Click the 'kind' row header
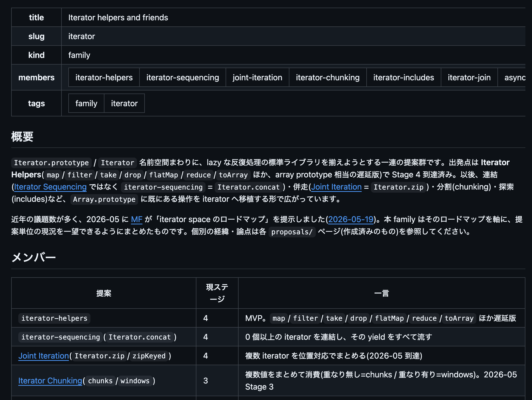532x400 pixels. (36, 55)
